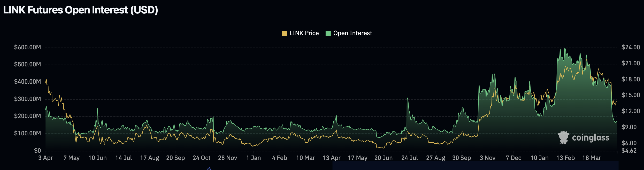Click the $6.00 price axis label

tap(629, 143)
